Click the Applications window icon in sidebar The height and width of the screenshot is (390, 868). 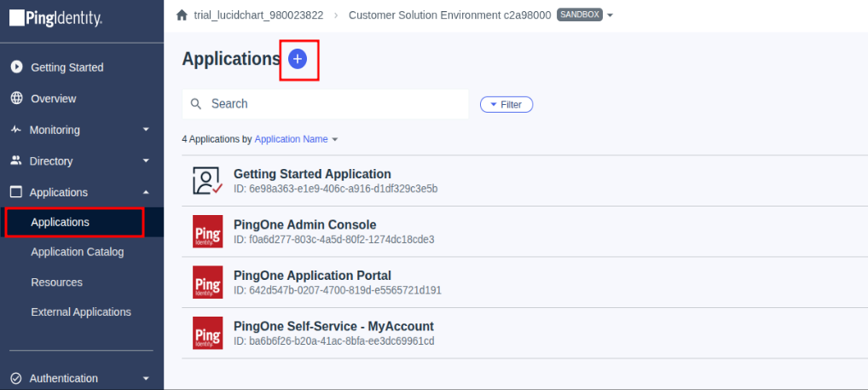click(x=16, y=192)
